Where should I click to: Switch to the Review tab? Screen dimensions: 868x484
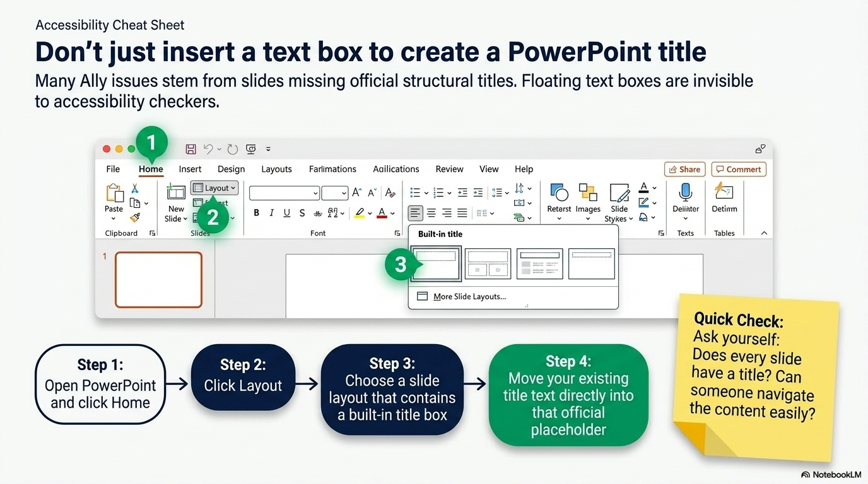click(x=449, y=169)
